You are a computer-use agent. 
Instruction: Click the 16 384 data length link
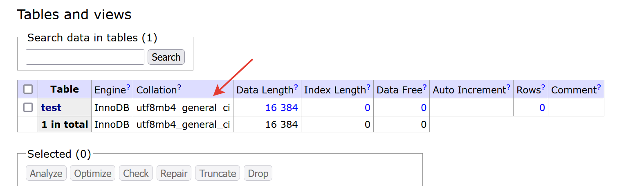click(281, 108)
